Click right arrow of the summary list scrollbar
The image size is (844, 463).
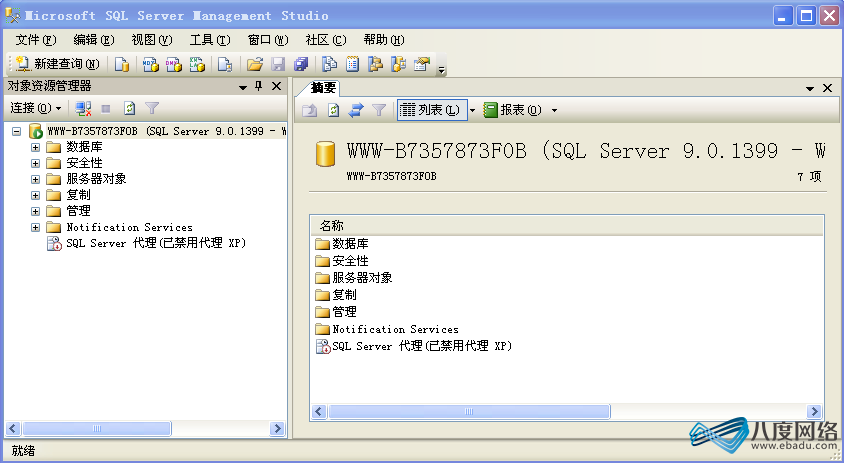click(814, 412)
